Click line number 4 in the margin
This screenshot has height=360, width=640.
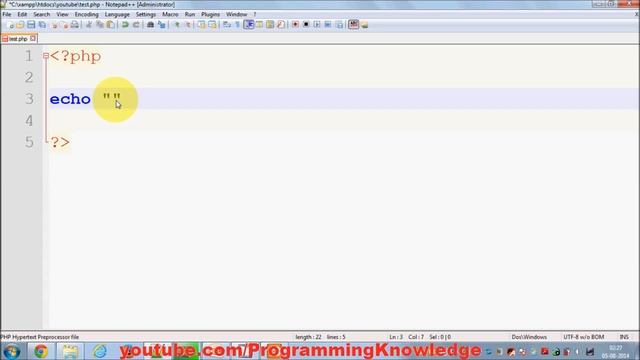[29, 120]
